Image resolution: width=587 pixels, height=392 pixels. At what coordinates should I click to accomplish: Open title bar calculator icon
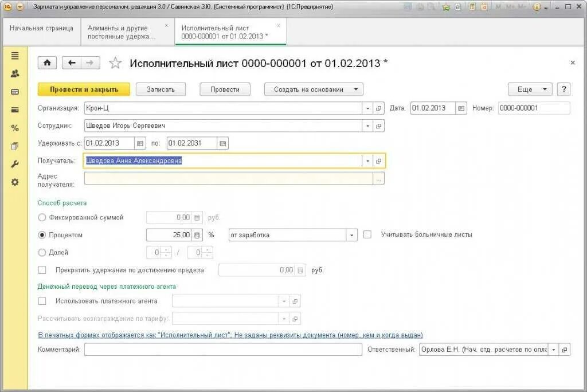[472, 7]
